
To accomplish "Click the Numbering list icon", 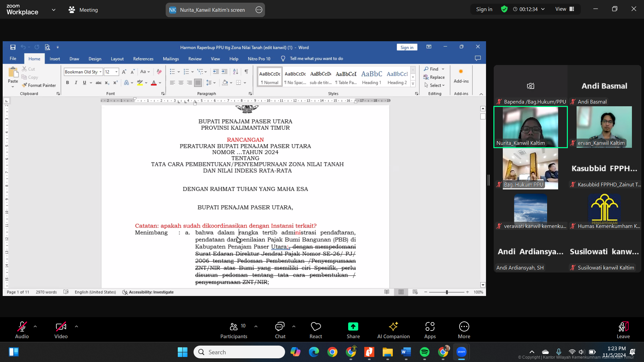I will (186, 72).
